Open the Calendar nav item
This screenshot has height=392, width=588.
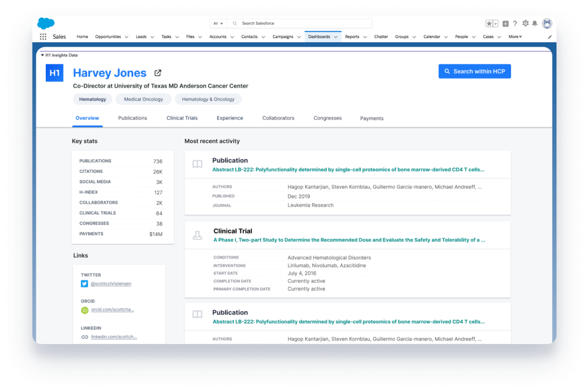tap(432, 37)
